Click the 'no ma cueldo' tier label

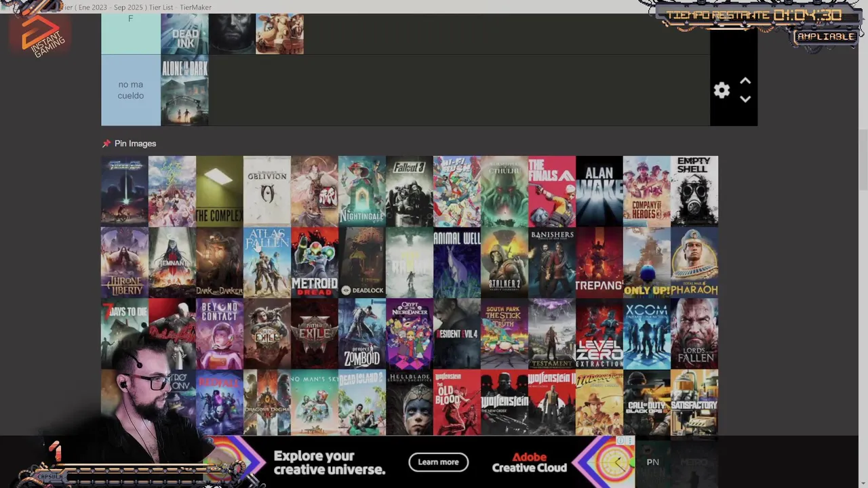click(x=131, y=90)
